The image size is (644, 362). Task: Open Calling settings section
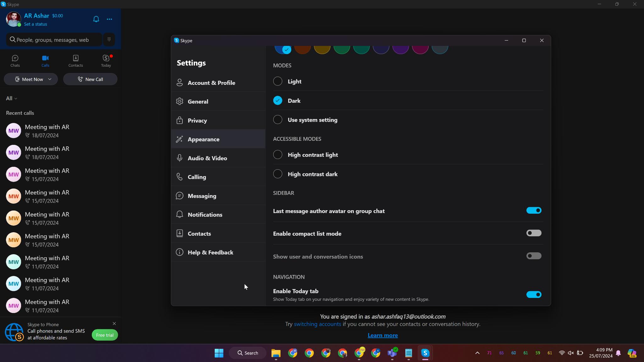218,177
